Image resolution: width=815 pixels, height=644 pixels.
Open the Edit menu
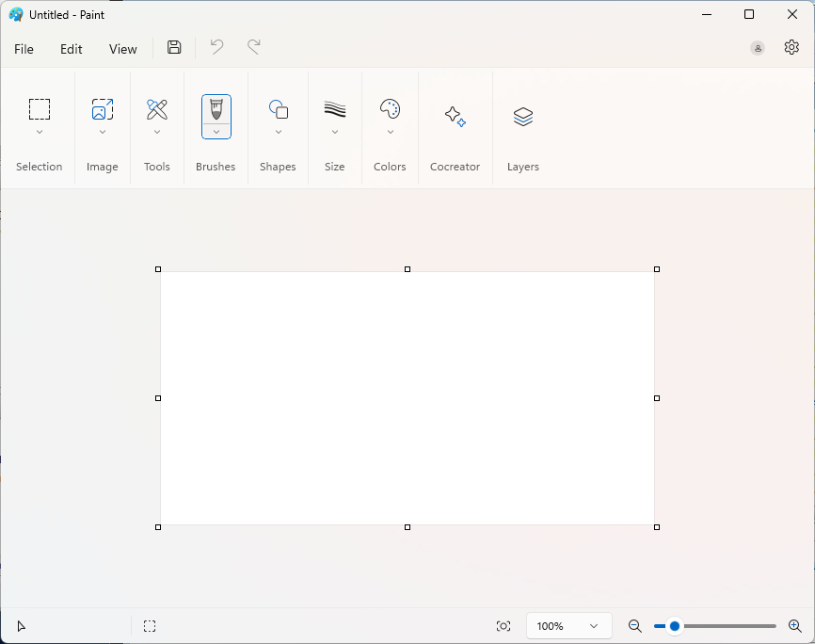[72, 49]
